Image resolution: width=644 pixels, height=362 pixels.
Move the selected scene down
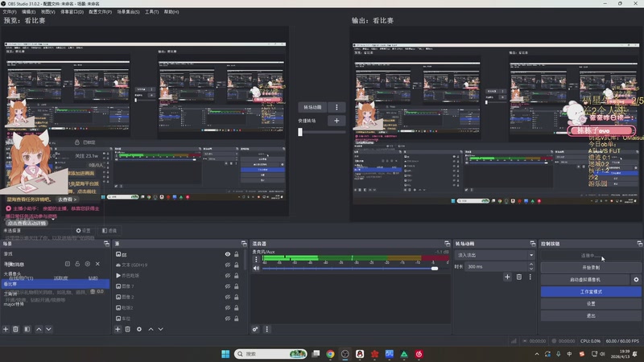tap(48, 329)
